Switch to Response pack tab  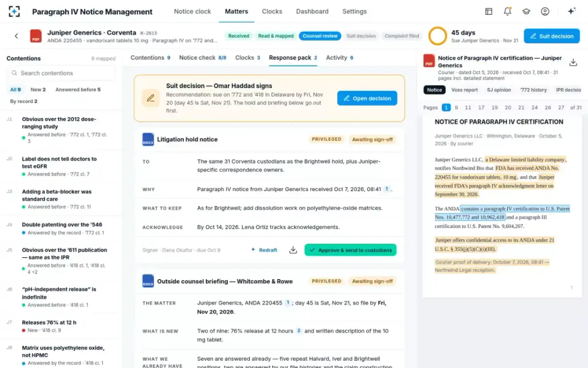click(293, 57)
